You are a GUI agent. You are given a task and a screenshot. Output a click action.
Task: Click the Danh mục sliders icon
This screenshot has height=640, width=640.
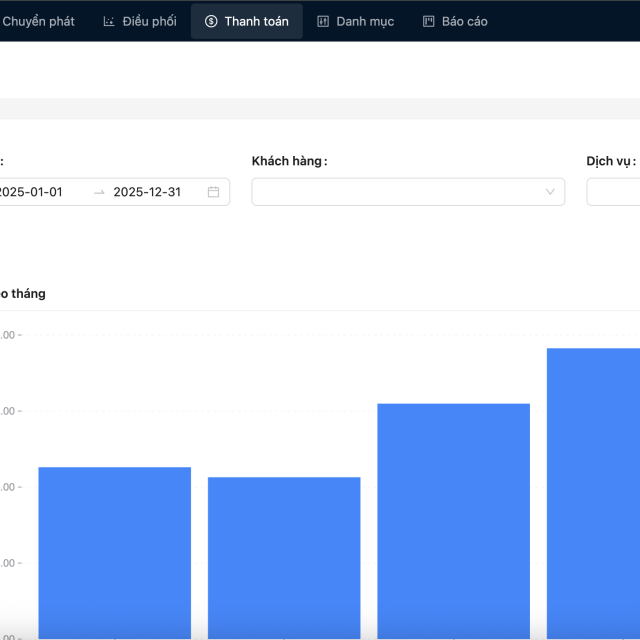pos(323,21)
